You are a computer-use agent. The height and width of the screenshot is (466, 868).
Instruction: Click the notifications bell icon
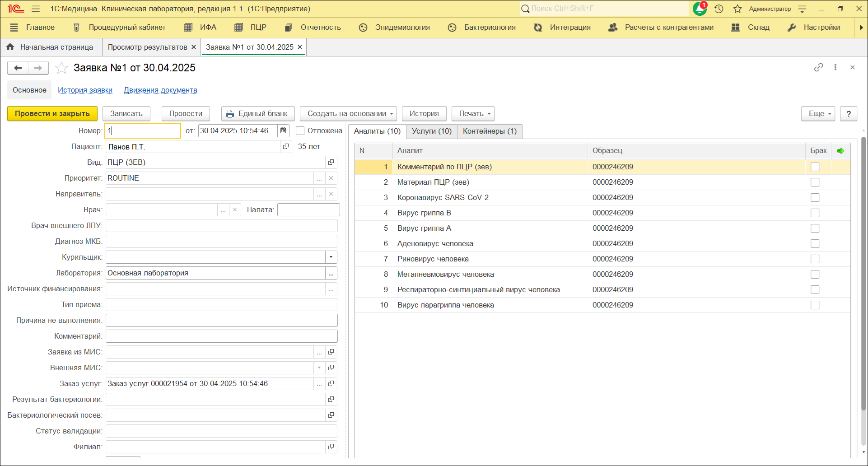700,9
